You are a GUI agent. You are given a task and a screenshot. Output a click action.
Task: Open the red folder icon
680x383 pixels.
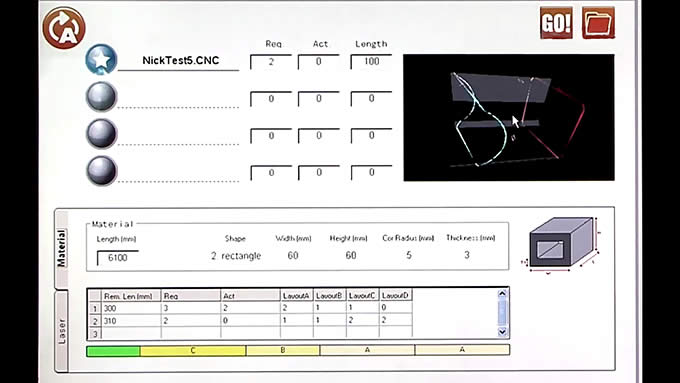[x=598, y=23]
